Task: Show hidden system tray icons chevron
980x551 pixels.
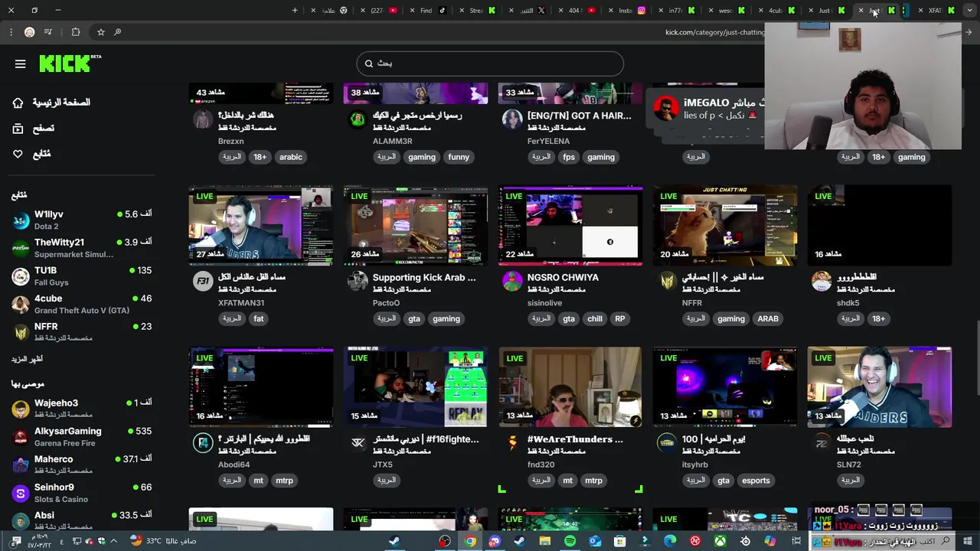Action: [x=114, y=541]
